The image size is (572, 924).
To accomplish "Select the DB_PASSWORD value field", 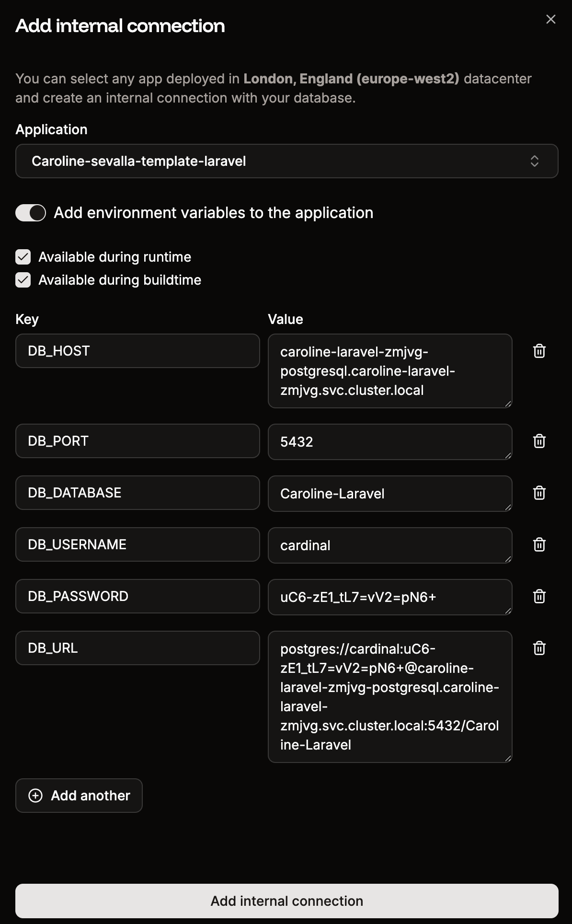I will coord(390,597).
